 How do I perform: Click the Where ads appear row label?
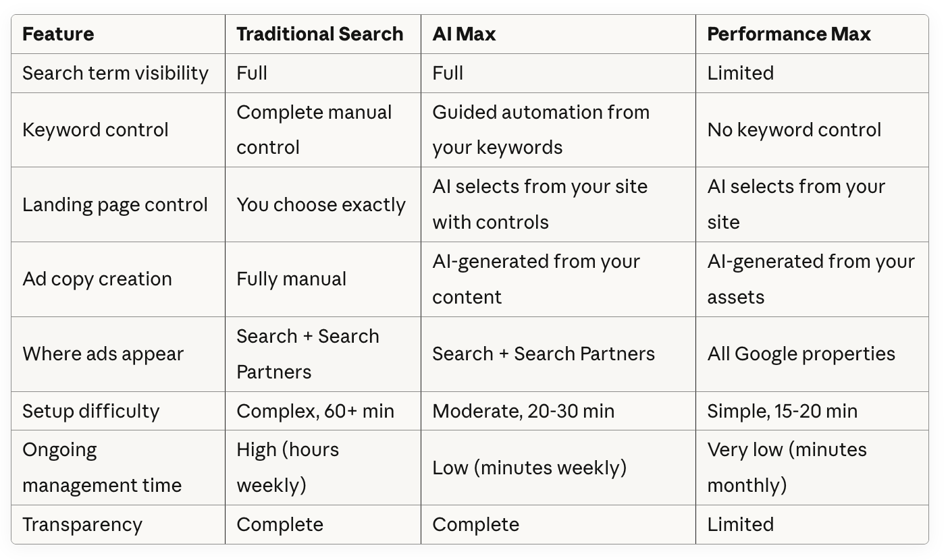103,354
